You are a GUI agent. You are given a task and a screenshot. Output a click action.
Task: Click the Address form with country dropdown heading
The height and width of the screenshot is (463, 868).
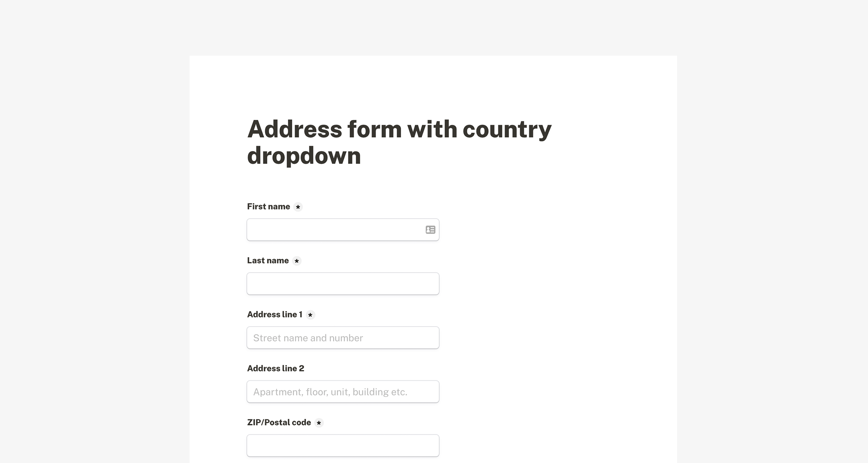click(x=399, y=141)
